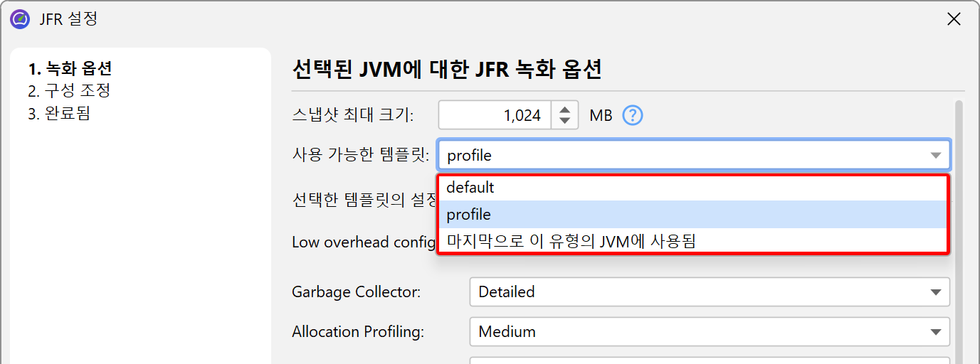
Task: Select the 'profile' option in dropdown list
Action: (692, 215)
